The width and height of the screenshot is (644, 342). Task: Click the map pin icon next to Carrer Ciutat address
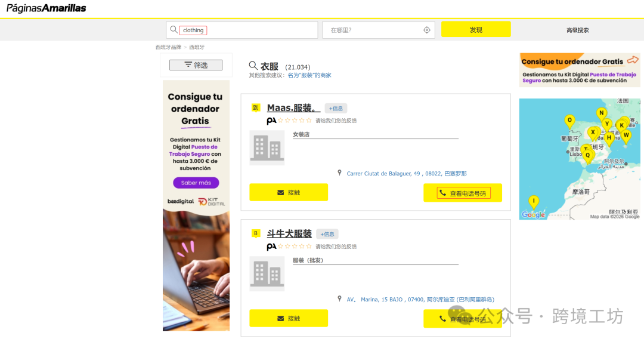[339, 173]
